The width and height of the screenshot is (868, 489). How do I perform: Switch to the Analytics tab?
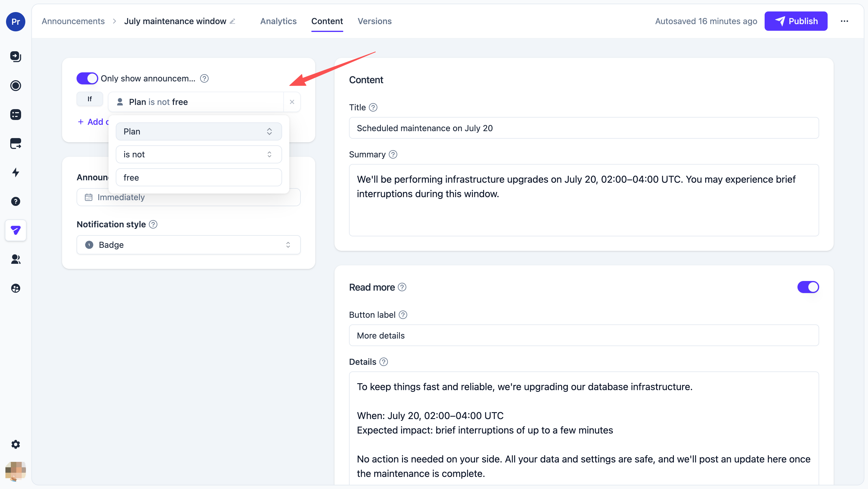(278, 21)
